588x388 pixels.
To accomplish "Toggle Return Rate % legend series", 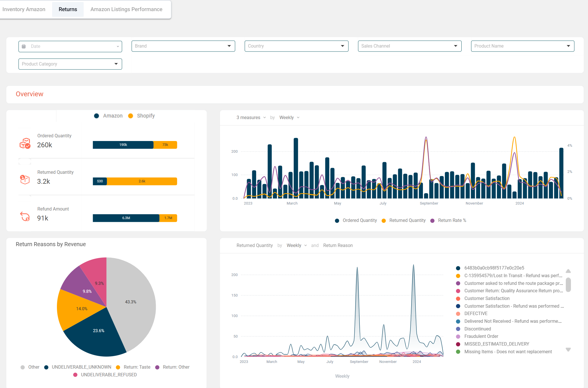I will point(448,220).
